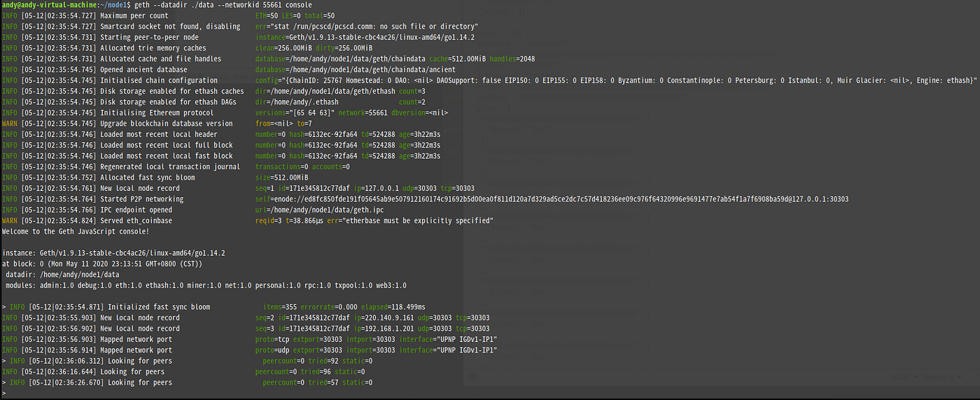Click the 'dir=/home/andy/.ethash' path
Image resolution: width=980 pixels, height=400 pixels.
[x=297, y=102]
